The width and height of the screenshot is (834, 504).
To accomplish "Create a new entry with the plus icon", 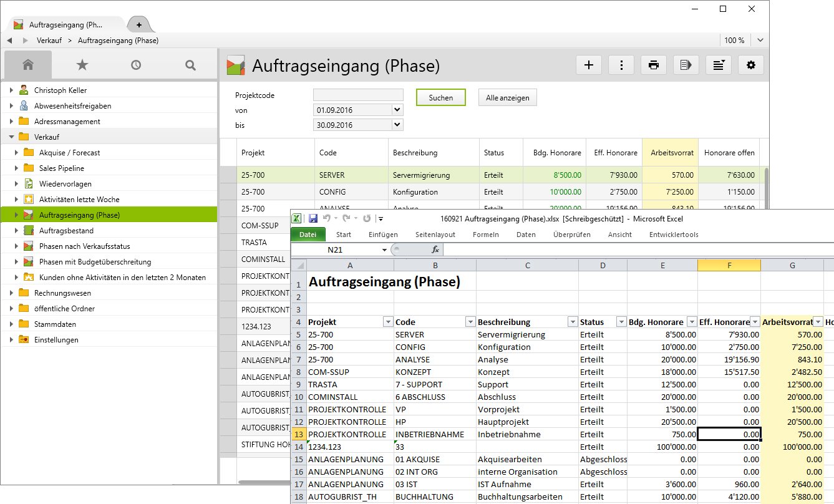I will pyautogui.click(x=589, y=64).
